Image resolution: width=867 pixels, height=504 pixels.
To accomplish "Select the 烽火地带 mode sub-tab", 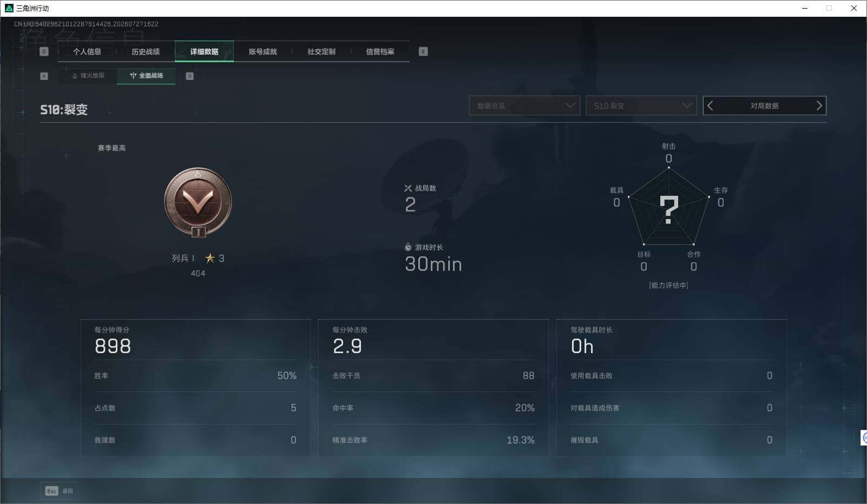I will 88,76.
